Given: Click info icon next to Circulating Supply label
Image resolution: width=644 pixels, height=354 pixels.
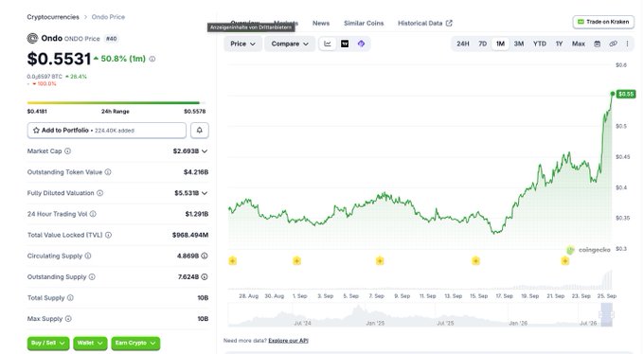Looking at the screenshot, I should pyautogui.click(x=88, y=256).
